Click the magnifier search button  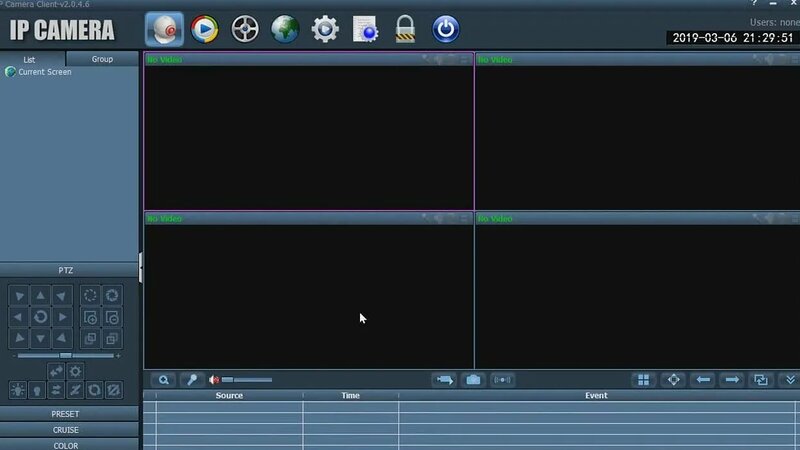pos(163,380)
